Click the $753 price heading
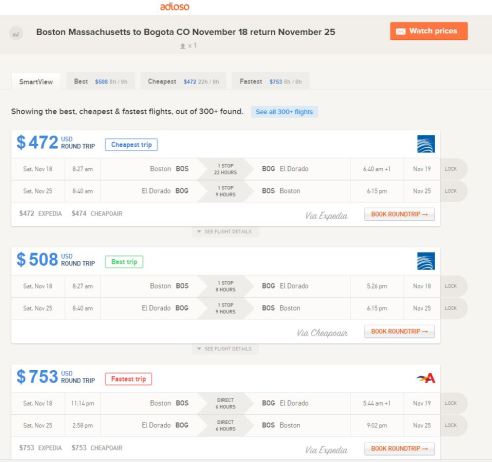This screenshot has height=462, width=492. [x=37, y=377]
